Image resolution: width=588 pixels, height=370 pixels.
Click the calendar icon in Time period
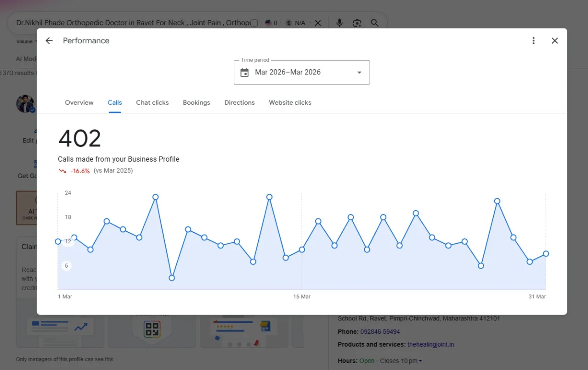[244, 73]
